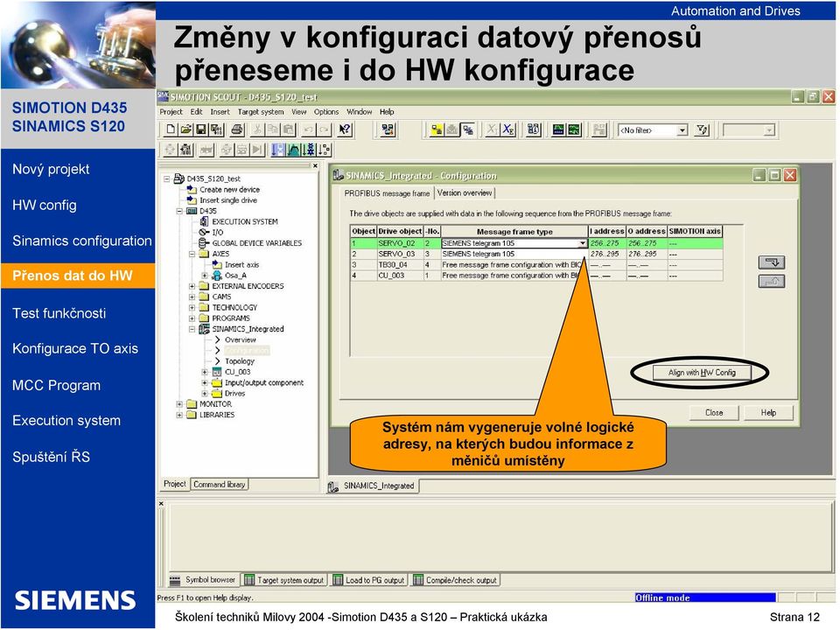Expand the CAMS folder
840x630 pixels.
click(192, 297)
